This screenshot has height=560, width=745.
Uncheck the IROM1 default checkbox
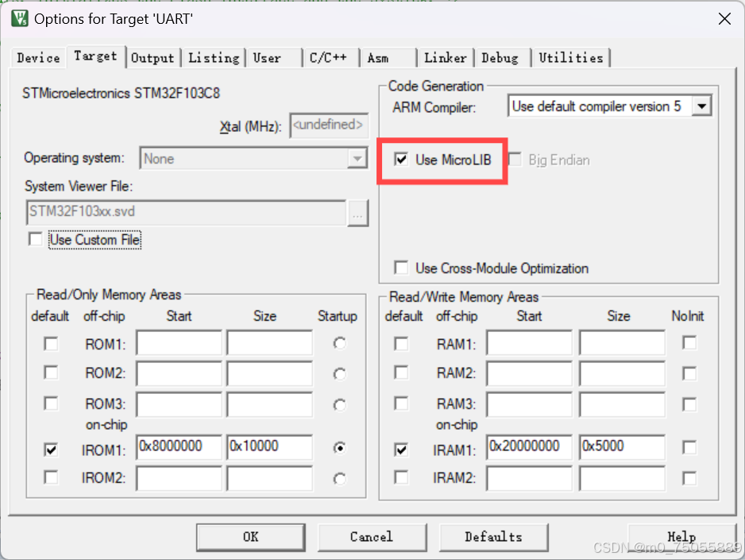tap(51, 450)
